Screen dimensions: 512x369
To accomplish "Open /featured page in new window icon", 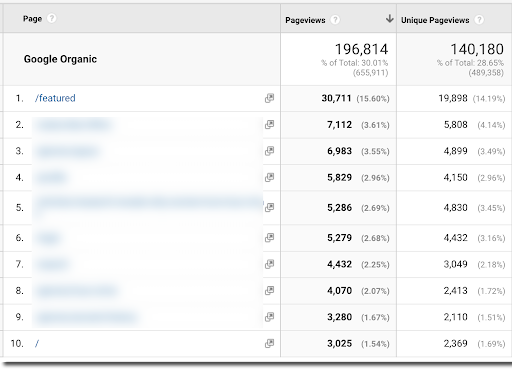I will pos(269,98).
